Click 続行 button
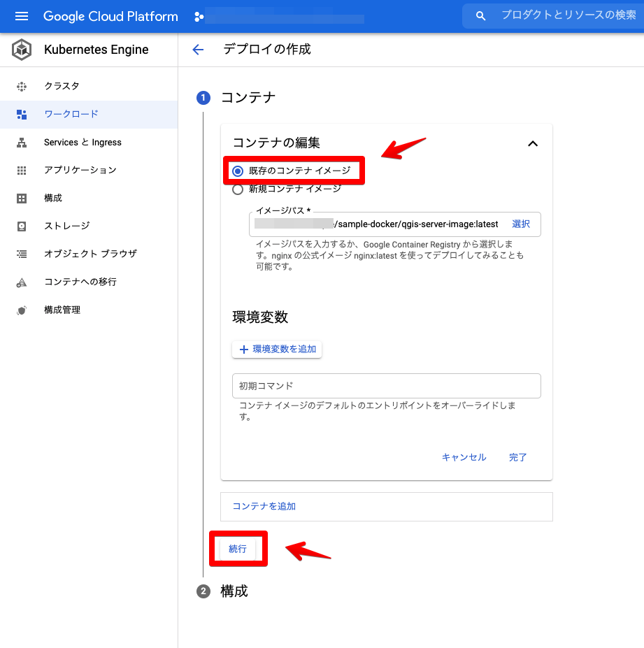This screenshot has height=648, width=644. click(x=238, y=549)
